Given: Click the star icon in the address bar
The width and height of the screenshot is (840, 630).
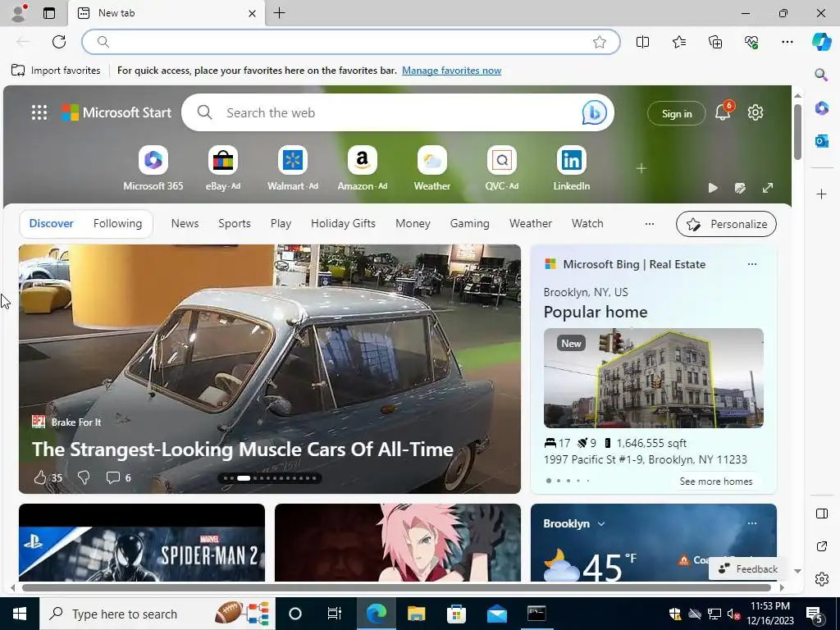Looking at the screenshot, I should 600,42.
